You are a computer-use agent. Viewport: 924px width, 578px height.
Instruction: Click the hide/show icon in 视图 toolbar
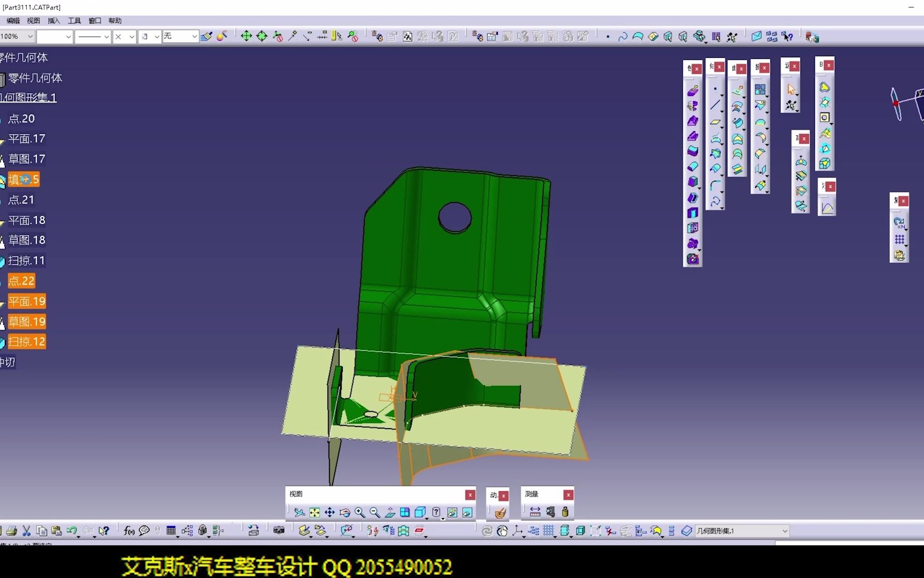point(452,513)
